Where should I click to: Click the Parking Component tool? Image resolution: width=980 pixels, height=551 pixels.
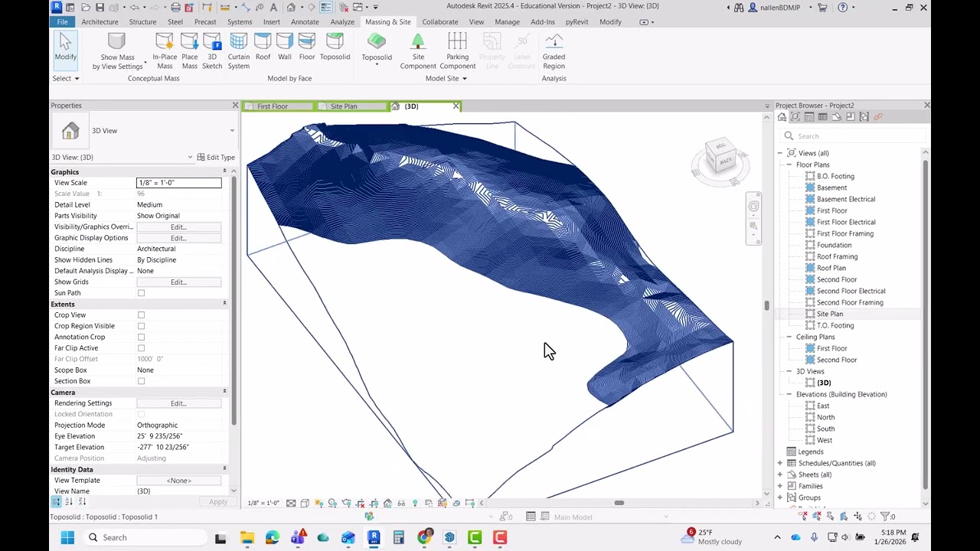click(457, 51)
